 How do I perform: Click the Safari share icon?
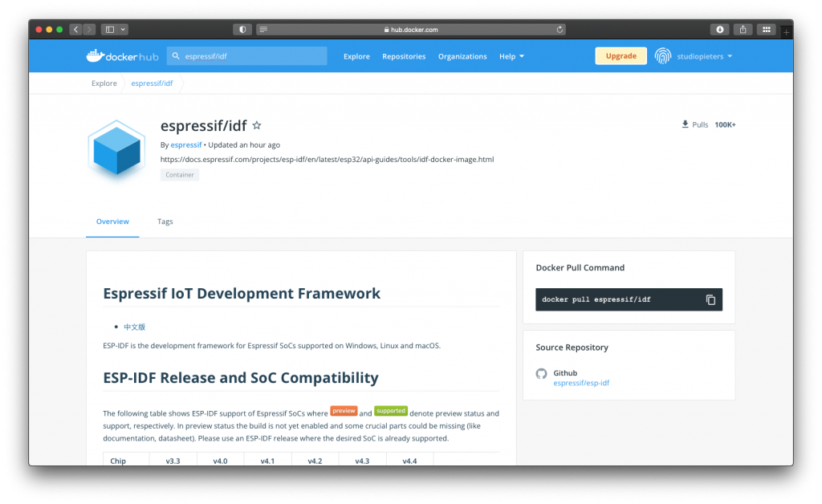743,30
